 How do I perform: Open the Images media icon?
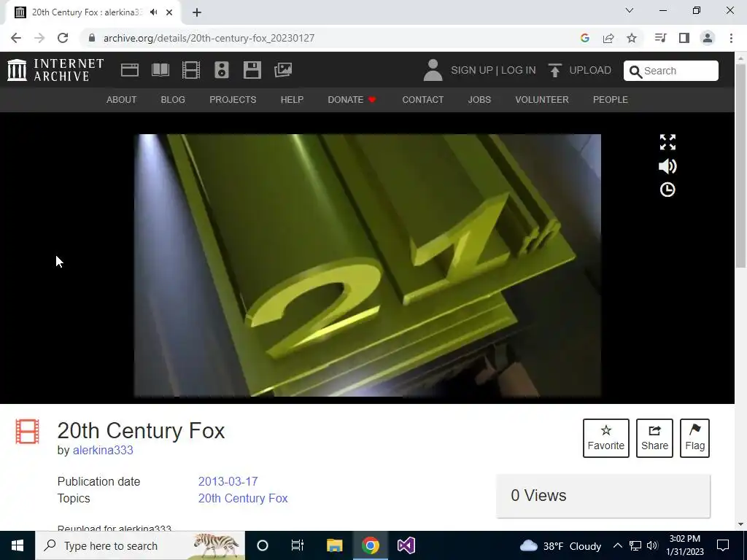tap(283, 70)
